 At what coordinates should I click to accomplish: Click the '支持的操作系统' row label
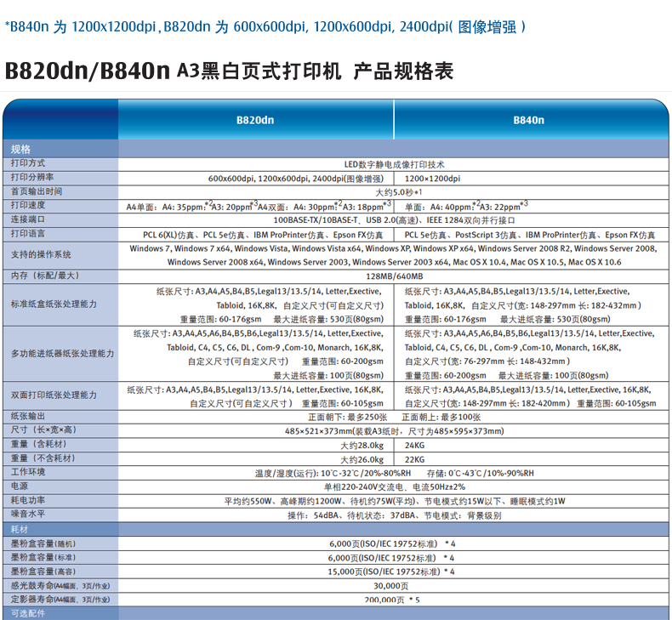tap(41, 254)
